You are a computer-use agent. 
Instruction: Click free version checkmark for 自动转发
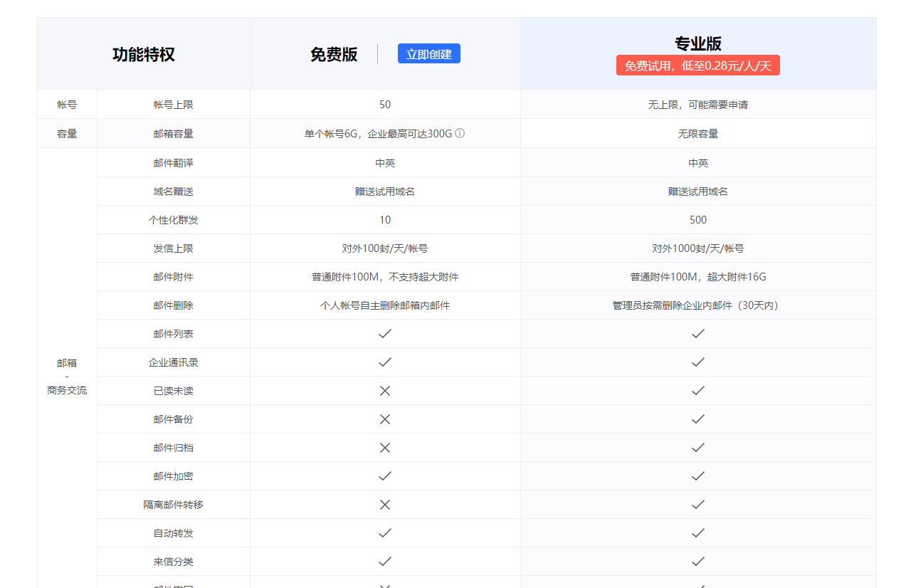tap(385, 532)
